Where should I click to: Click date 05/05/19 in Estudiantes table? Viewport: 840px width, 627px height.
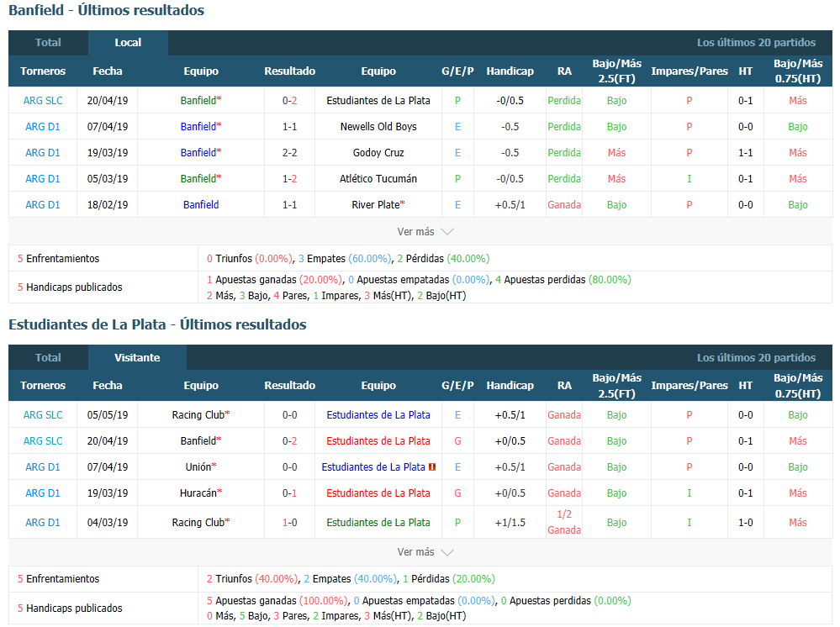(x=108, y=415)
